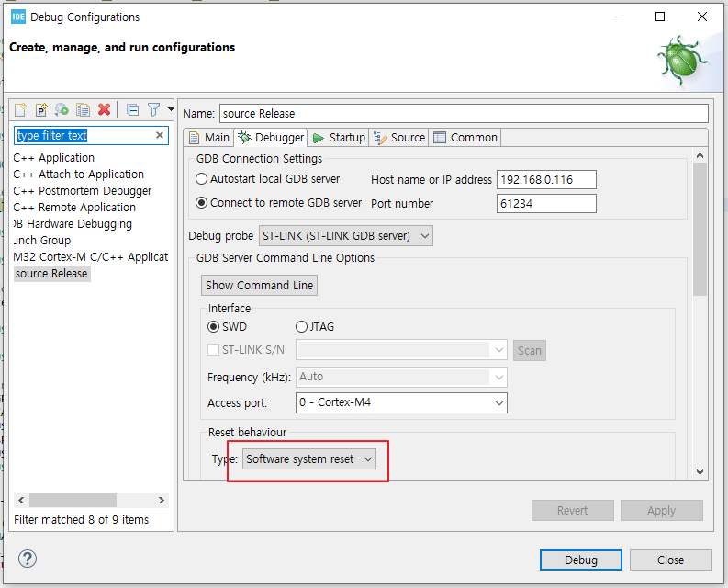This screenshot has width=728, height=588.
Task: Click the New prototype configuration icon
Action: point(41,110)
